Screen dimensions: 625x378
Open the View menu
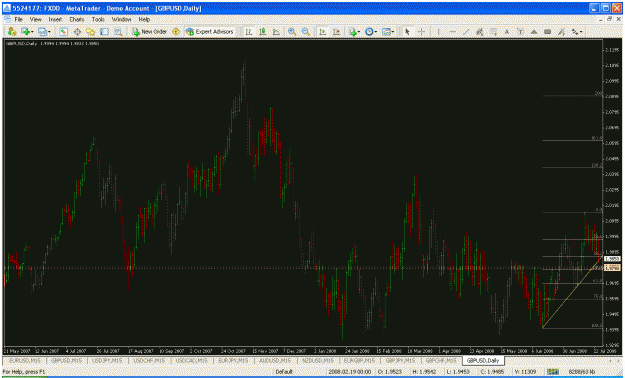coord(35,19)
